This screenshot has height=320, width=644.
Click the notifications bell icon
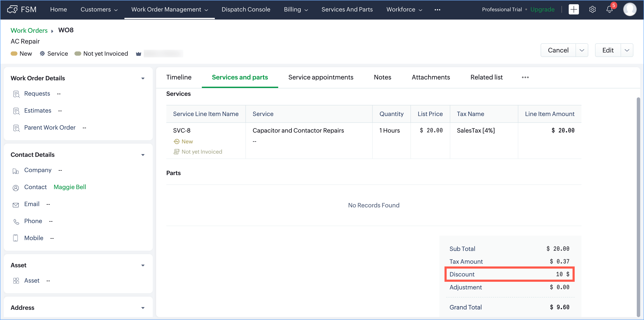[x=609, y=10]
